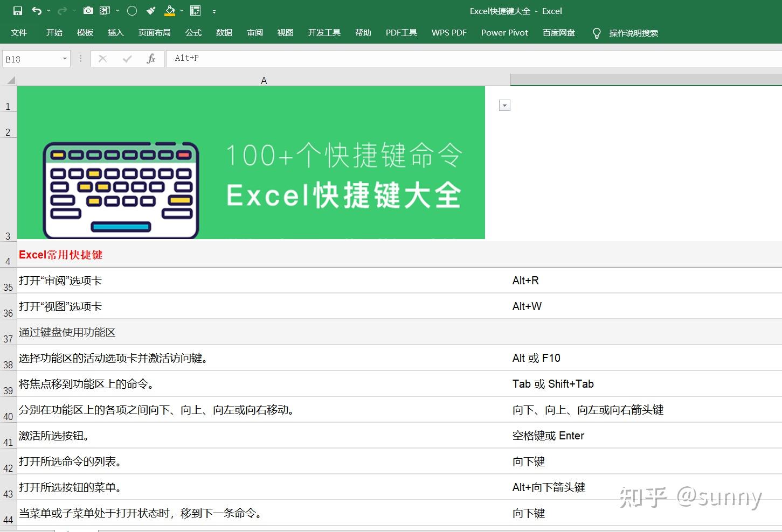Screen dimensions: 782x532
Task: Select the cell 向下、向上、向左或向右箭头键
Action: tap(646, 410)
